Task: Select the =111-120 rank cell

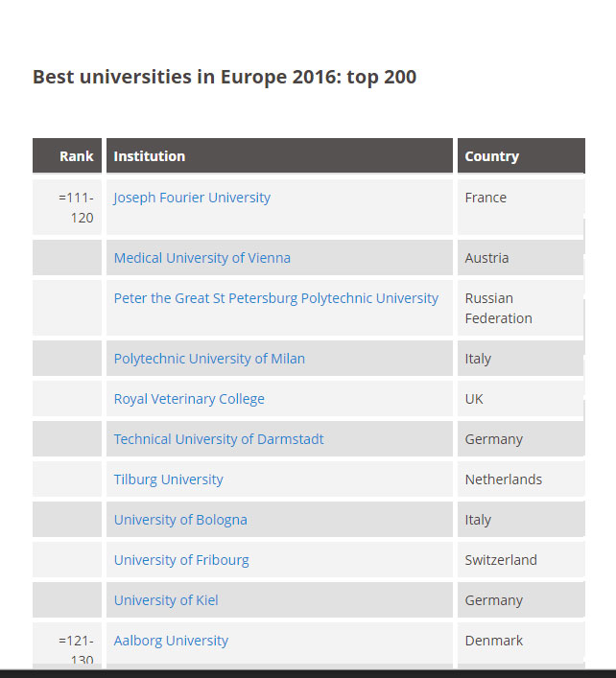Action: coord(67,207)
